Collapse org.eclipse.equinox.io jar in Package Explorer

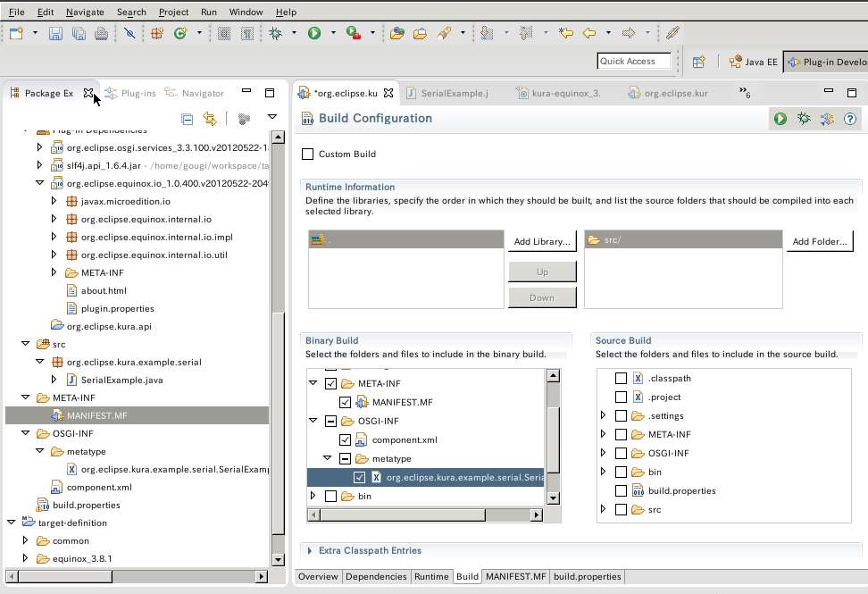(x=39, y=183)
